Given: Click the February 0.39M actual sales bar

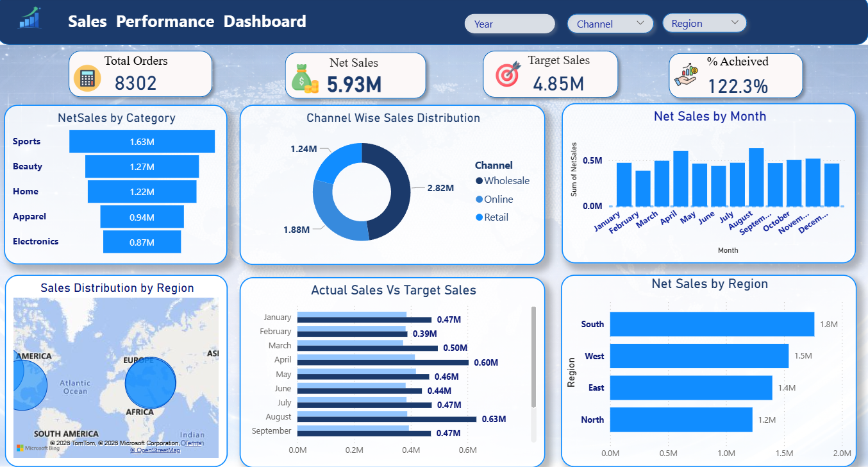Looking at the screenshot, I should (353, 334).
